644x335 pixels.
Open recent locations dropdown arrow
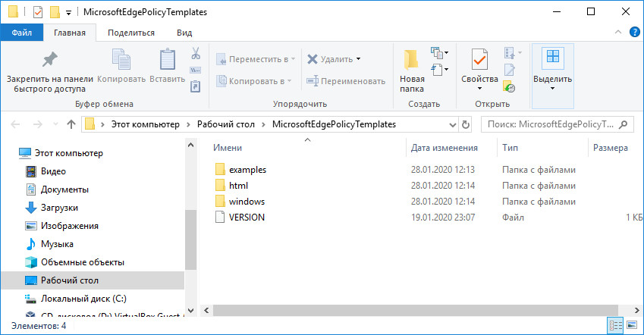55,124
